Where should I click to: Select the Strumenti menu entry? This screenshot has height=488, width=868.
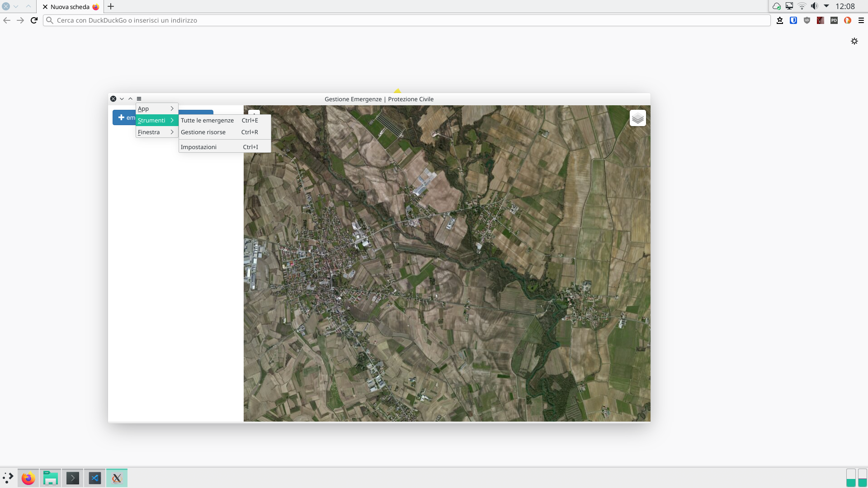157,121
